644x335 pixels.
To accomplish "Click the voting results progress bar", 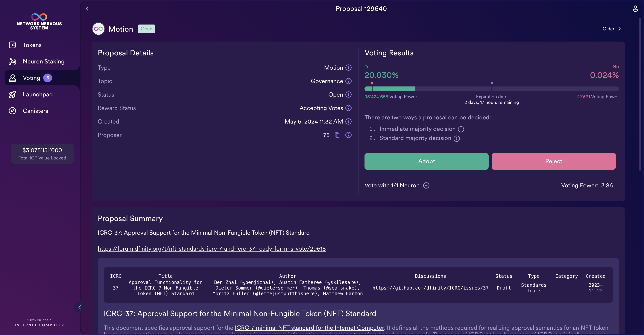I will pyautogui.click(x=491, y=89).
